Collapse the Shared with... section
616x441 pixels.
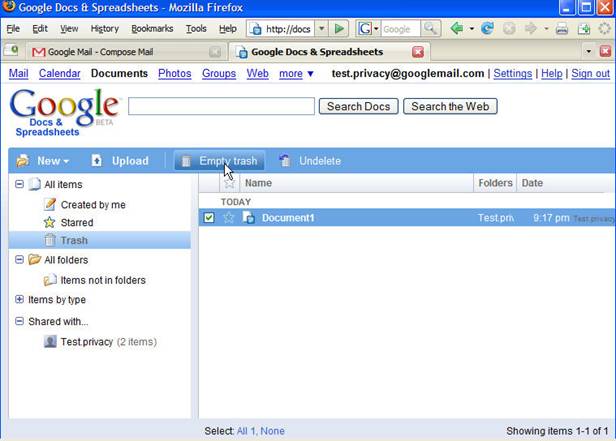click(19, 321)
